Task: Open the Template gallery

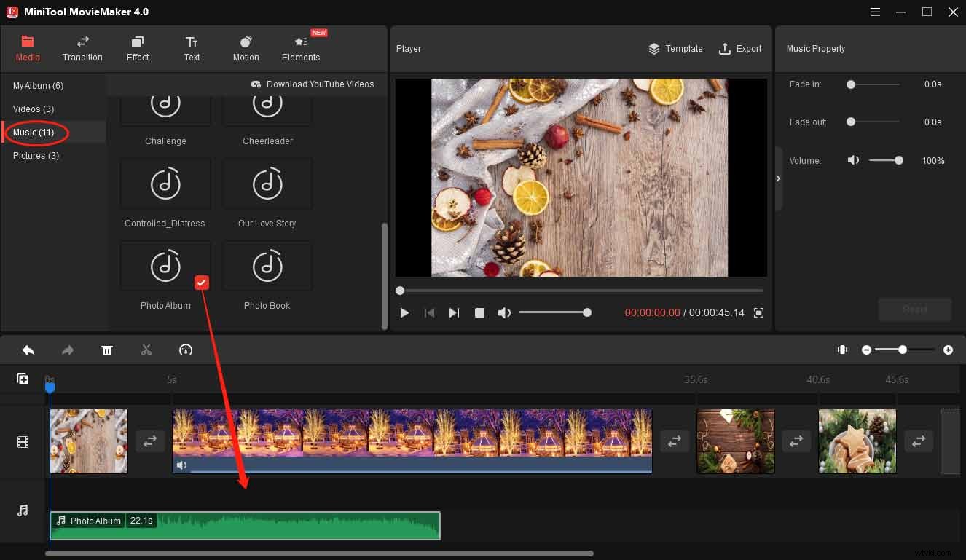Action: click(675, 49)
